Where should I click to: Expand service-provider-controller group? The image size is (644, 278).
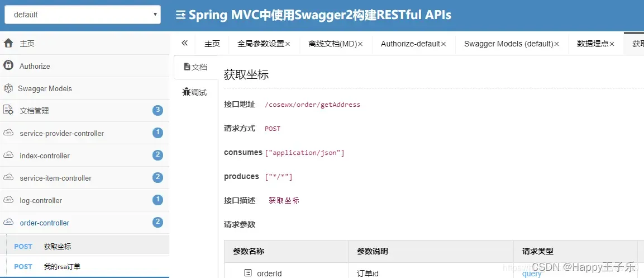pos(84,133)
